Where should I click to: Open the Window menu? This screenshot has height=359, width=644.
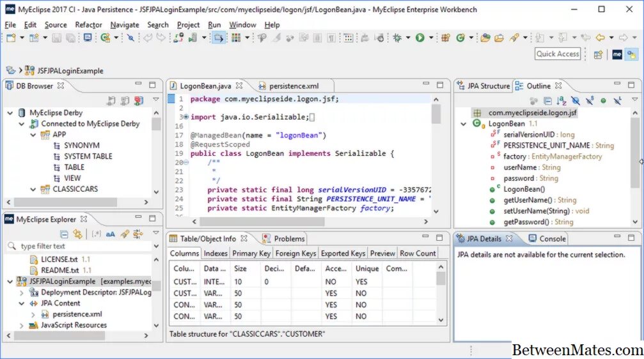pos(242,25)
